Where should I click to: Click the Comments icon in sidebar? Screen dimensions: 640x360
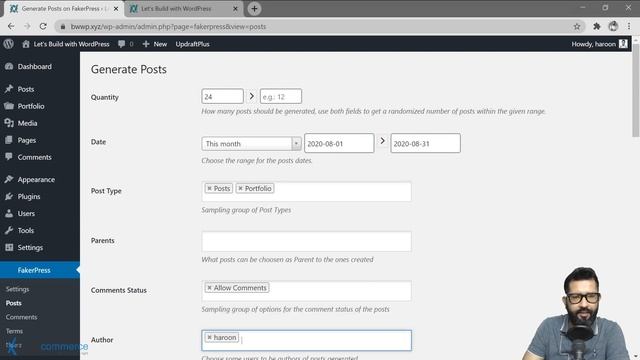(x=9, y=157)
